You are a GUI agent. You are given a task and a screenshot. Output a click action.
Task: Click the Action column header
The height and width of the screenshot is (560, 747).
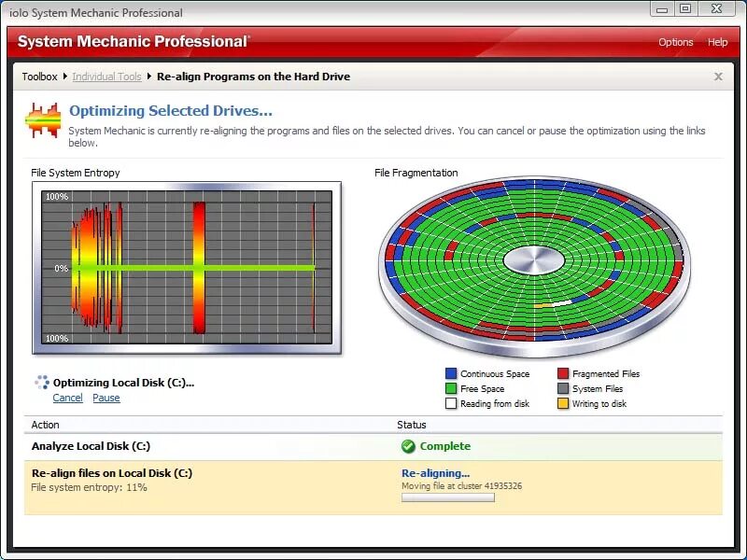coord(45,425)
